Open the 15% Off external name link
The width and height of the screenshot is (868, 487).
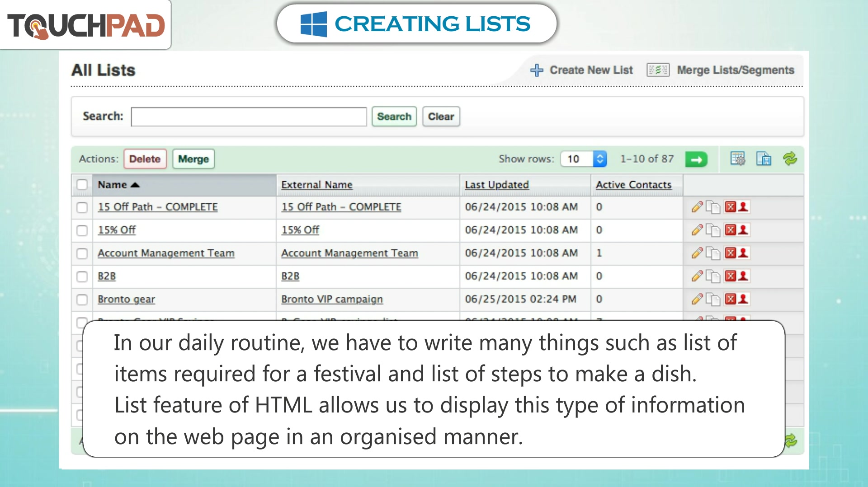[x=300, y=230]
